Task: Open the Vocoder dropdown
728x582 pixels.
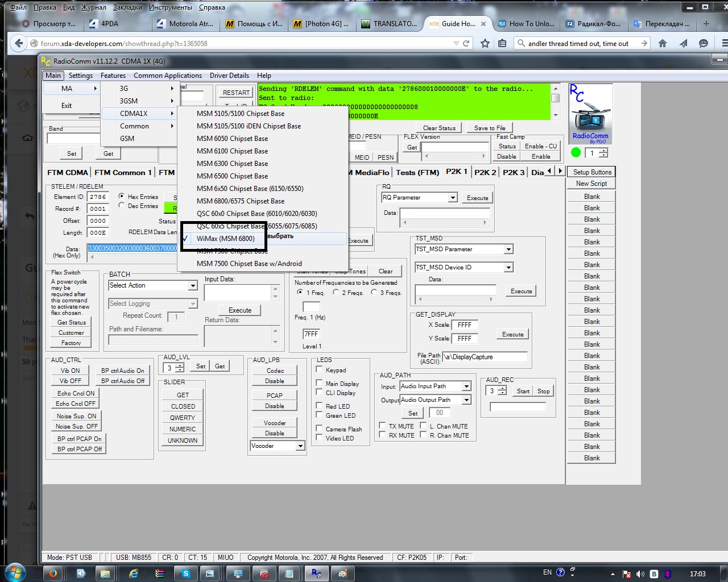Action: (300, 446)
